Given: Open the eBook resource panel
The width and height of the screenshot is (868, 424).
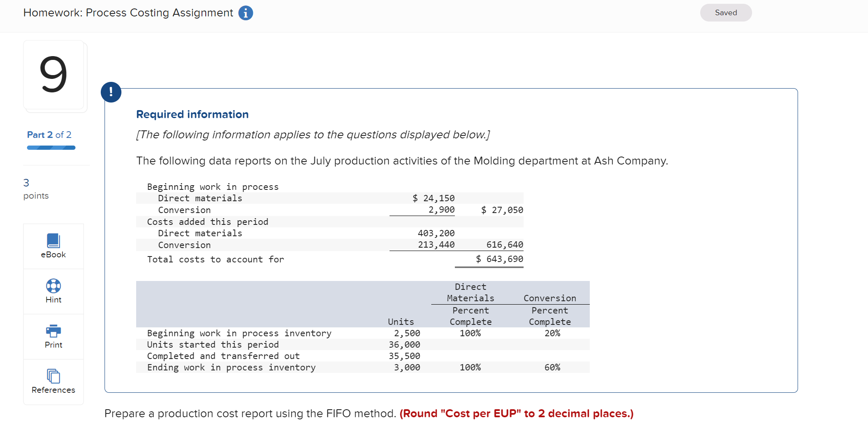Looking at the screenshot, I should pyautogui.click(x=53, y=246).
